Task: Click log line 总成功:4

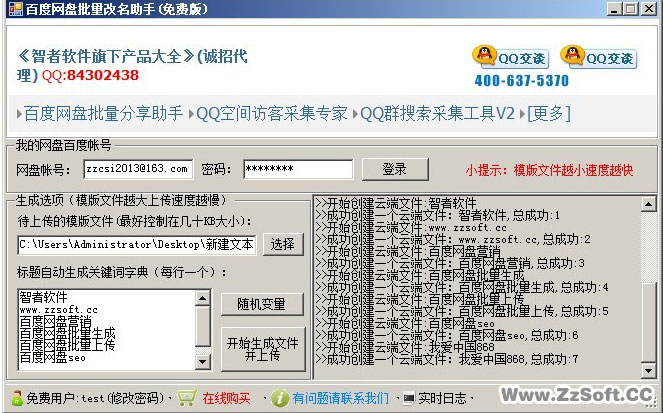Action: [x=462, y=287]
